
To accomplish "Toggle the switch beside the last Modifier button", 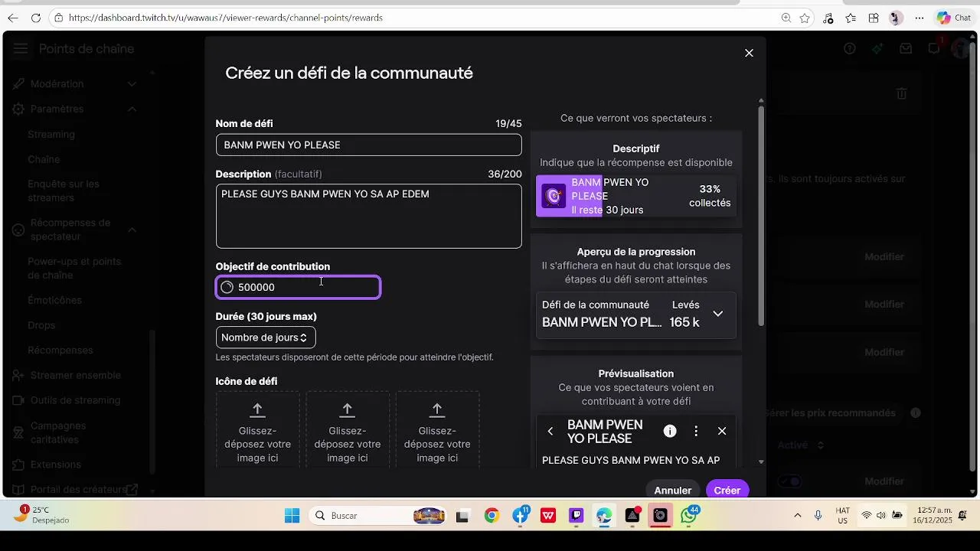I will pyautogui.click(x=789, y=481).
